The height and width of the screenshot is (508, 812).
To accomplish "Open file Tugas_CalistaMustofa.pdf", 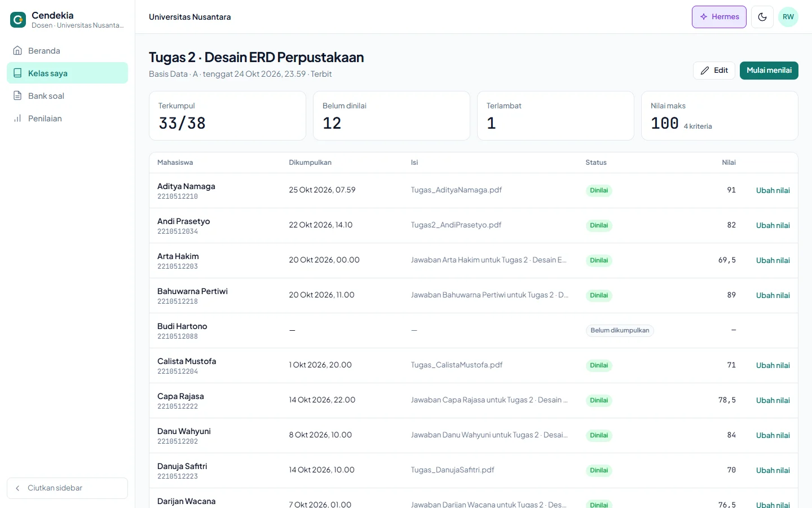I will tap(457, 365).
